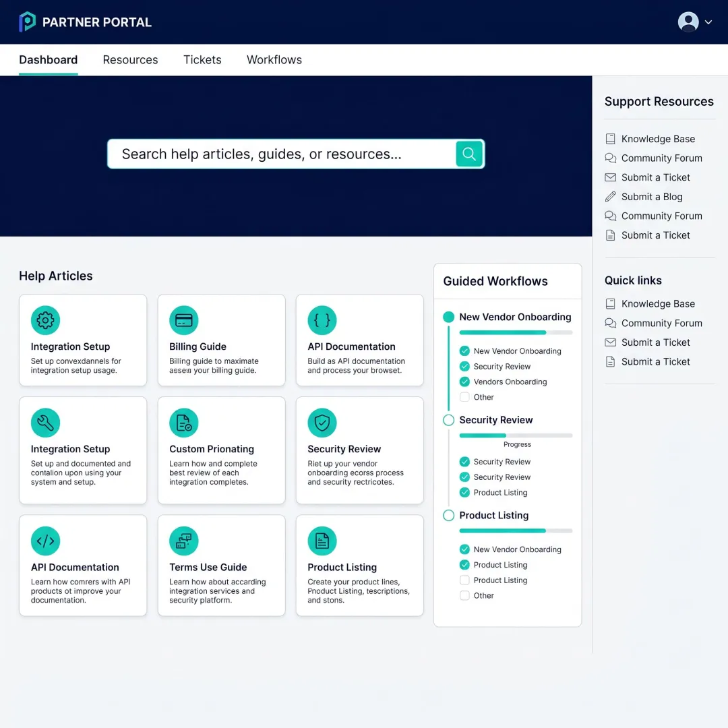Click the Security Review workflow progress bar
The image size is (728, 728).
point(516,435)
